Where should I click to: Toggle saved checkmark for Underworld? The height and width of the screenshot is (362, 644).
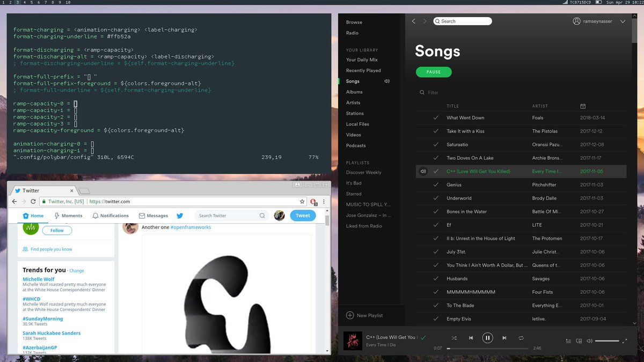click(436, 198)
